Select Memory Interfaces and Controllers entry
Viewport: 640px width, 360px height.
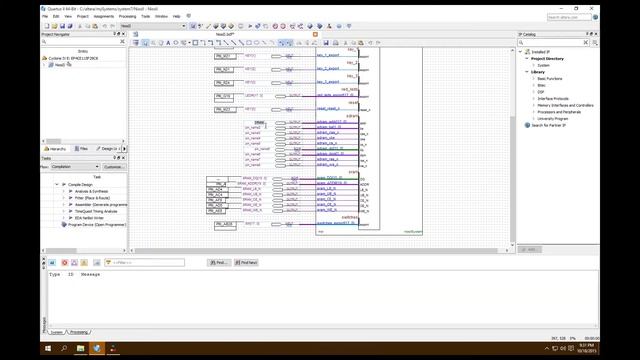pos(565,105)
